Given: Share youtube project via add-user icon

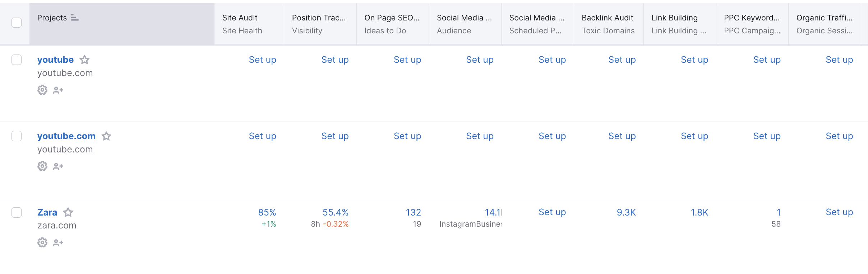Looking at the screenshot, I should point(58,90).
